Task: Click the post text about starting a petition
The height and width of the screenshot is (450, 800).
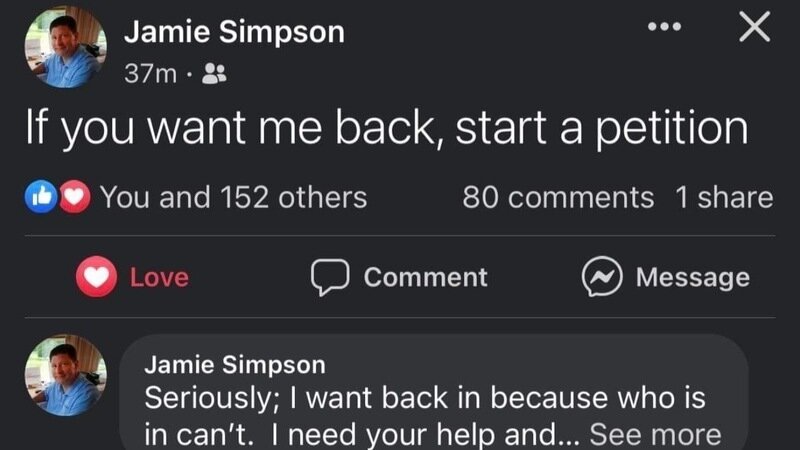Action: (385, 130)
